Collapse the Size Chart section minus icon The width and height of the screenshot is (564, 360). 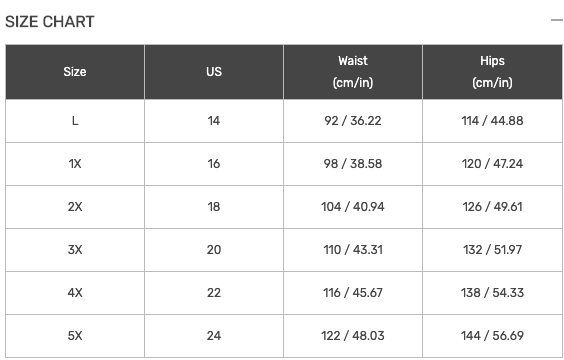point(557,20)
